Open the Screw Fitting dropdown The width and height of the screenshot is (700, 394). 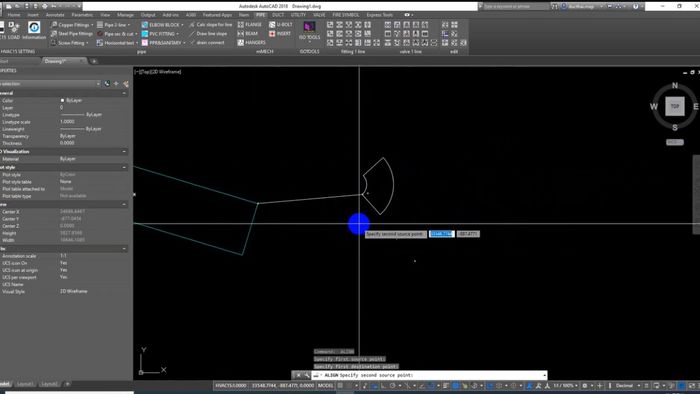pos(69,43)
